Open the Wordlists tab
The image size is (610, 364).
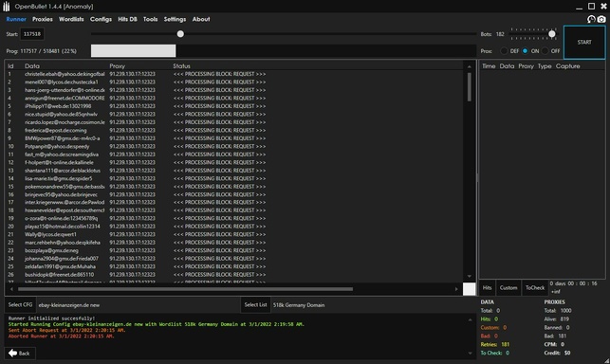[x=71, y=19]
